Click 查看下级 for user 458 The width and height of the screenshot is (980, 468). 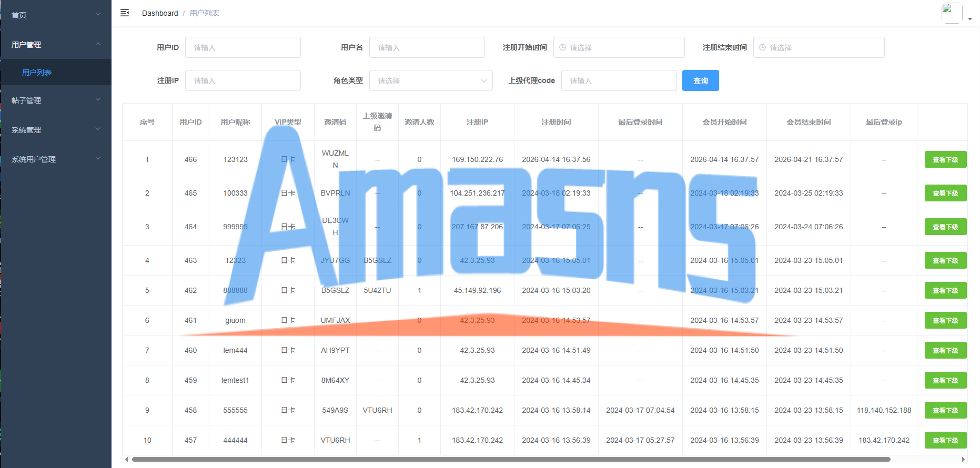[945, 410]
